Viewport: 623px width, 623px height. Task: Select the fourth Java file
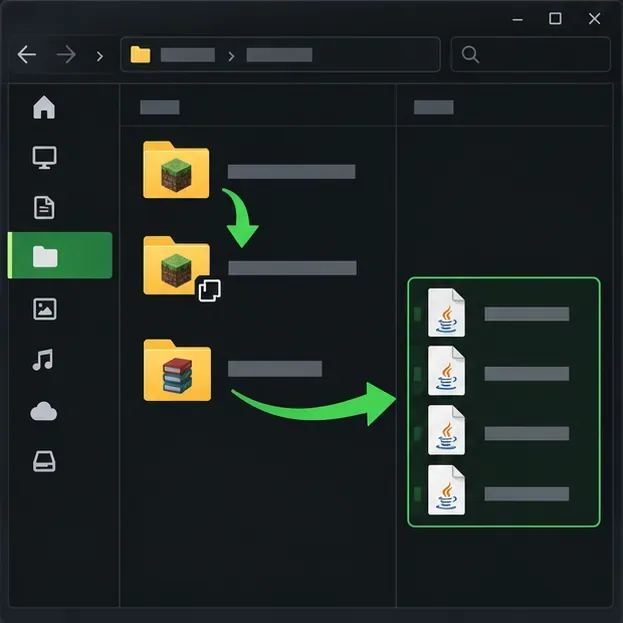coord(446,490)
